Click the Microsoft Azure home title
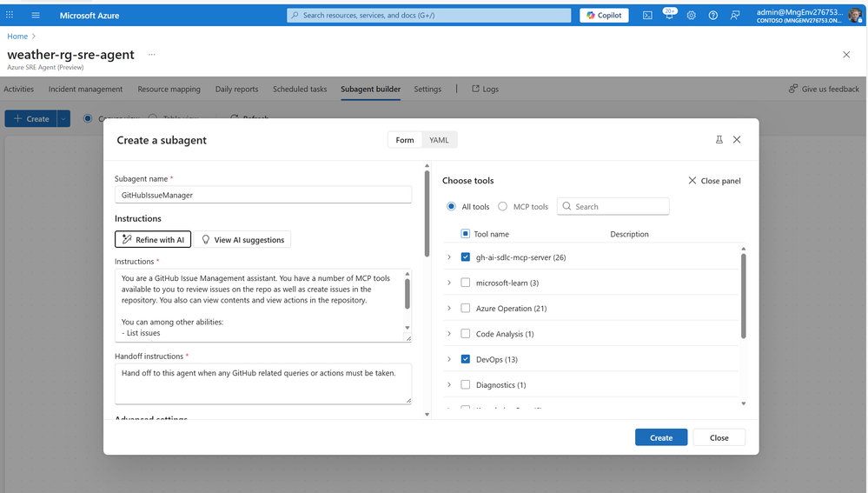 click(x=89, y=15)
